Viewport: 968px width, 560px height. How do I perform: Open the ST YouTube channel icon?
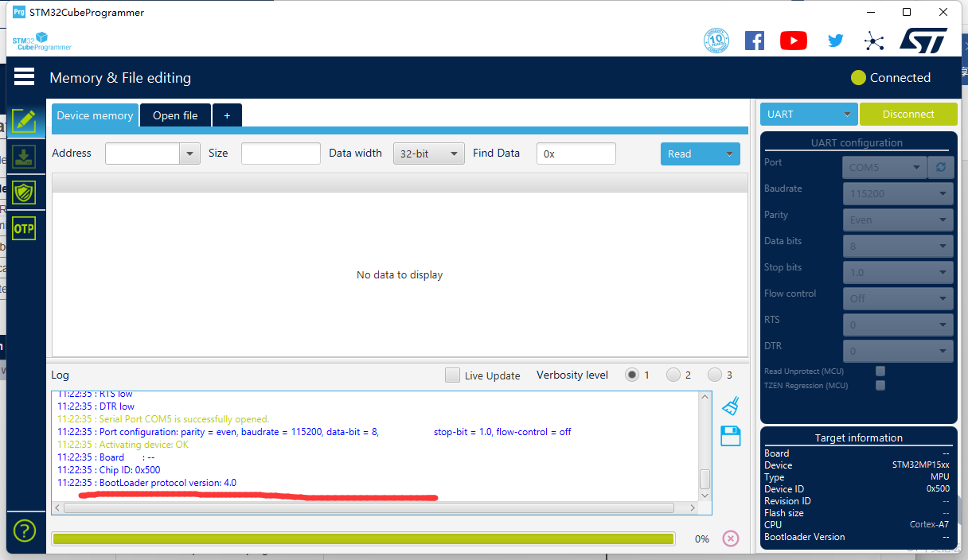pos(794,41)
